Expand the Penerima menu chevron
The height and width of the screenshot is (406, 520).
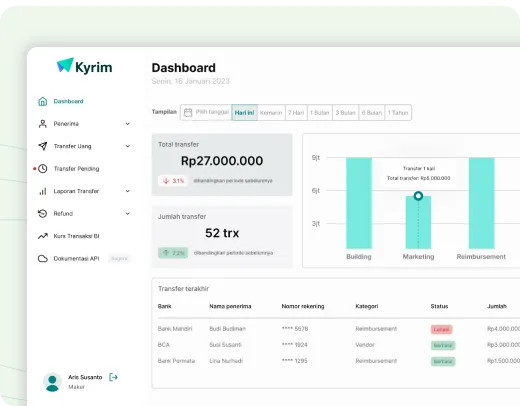pyautogui.click(x=128, y=124)
